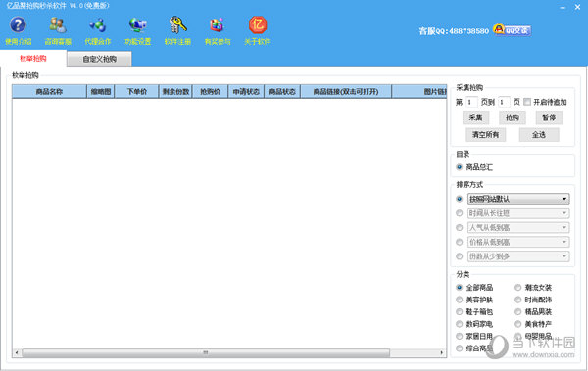This screenshot has width=588, height=371.
Task: Select the 美容护肤 category radio
Action: (x=459, y=300)
